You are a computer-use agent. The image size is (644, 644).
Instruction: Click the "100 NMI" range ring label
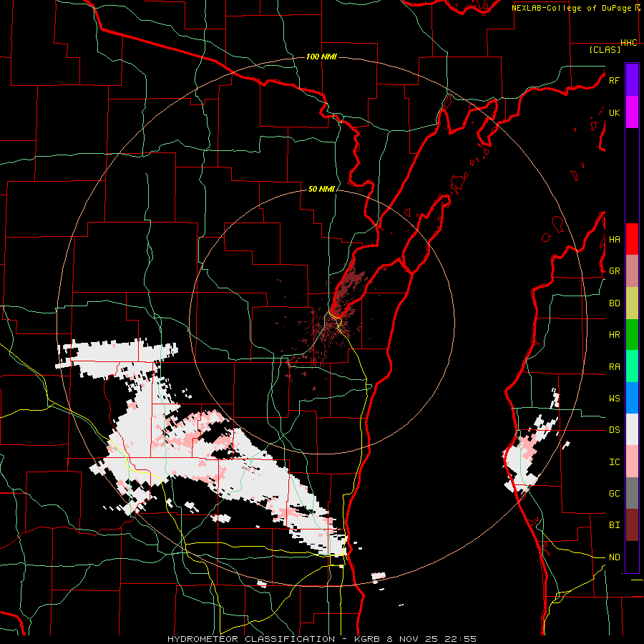click(321, 57)
